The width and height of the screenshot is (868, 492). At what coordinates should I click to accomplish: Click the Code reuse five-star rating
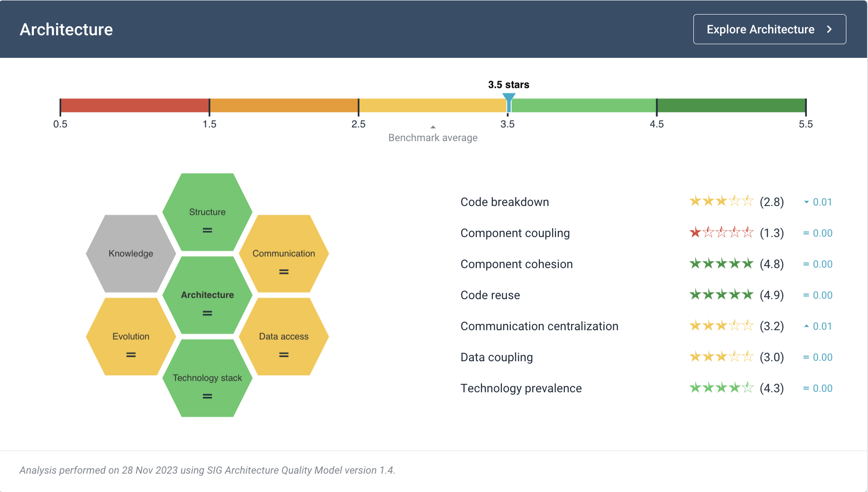pos(721,294)
